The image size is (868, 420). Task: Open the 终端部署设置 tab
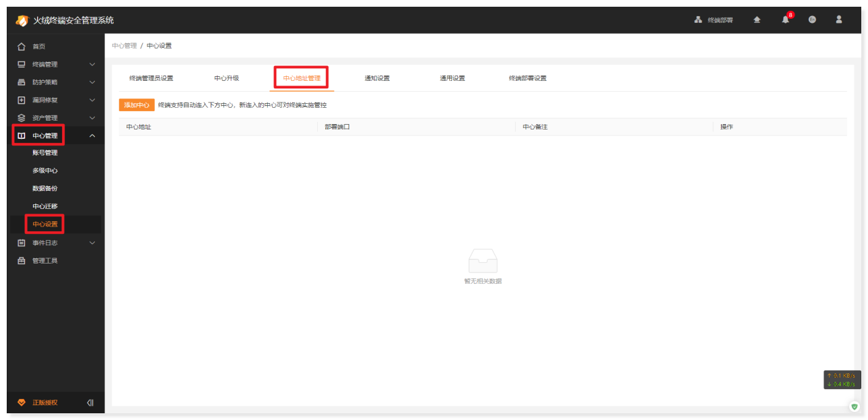(x=529, y=78)
